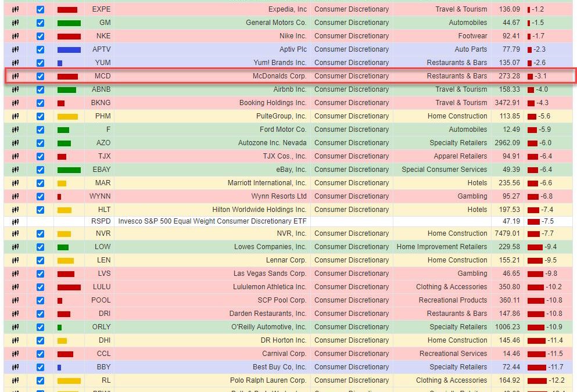Click the blue strength bar for APTV
577x392 pixels.
click(x=69, y=49)
